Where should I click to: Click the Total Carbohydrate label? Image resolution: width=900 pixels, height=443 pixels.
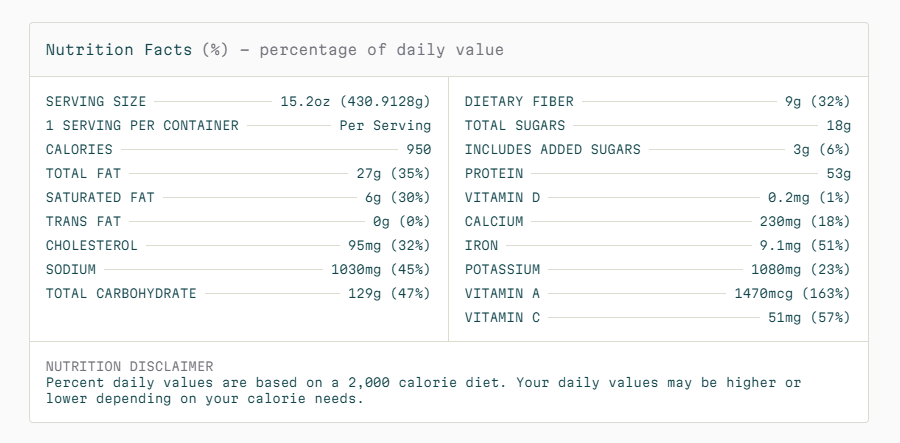(121, 293)
